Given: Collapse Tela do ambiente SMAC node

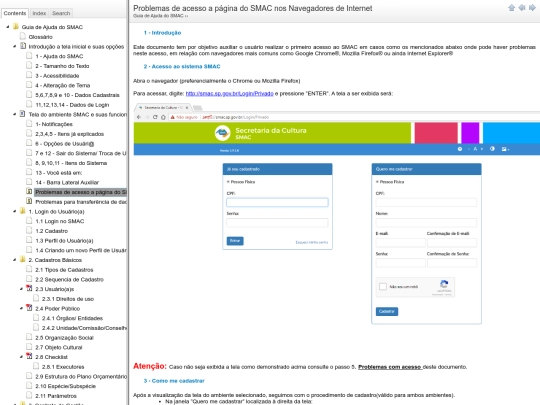Looking at the screenshot, I should click(x=14, y=114).
